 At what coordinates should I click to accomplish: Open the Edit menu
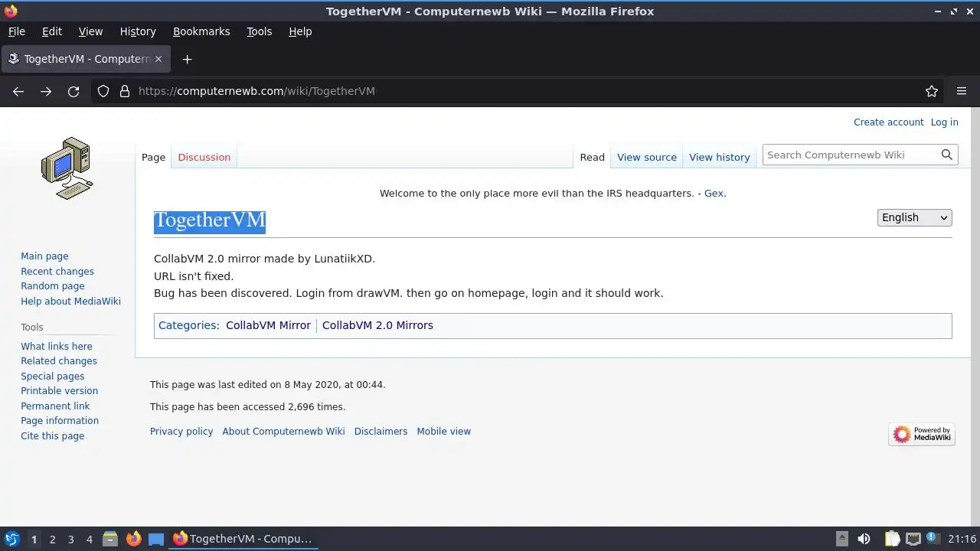[x=51, y=31]
